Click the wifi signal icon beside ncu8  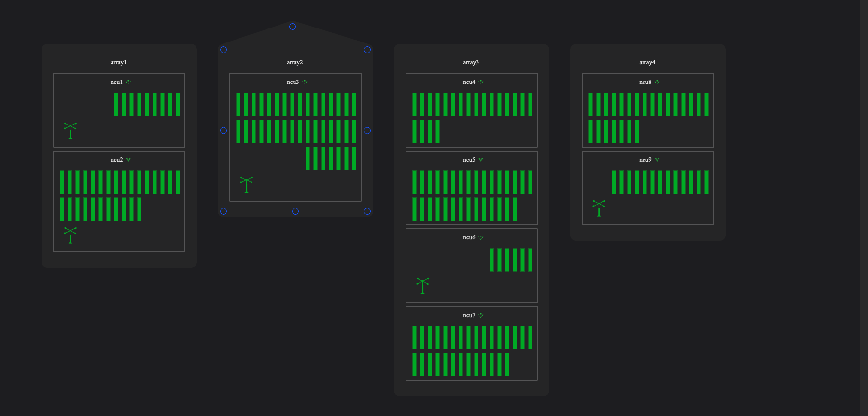(657, 83)
